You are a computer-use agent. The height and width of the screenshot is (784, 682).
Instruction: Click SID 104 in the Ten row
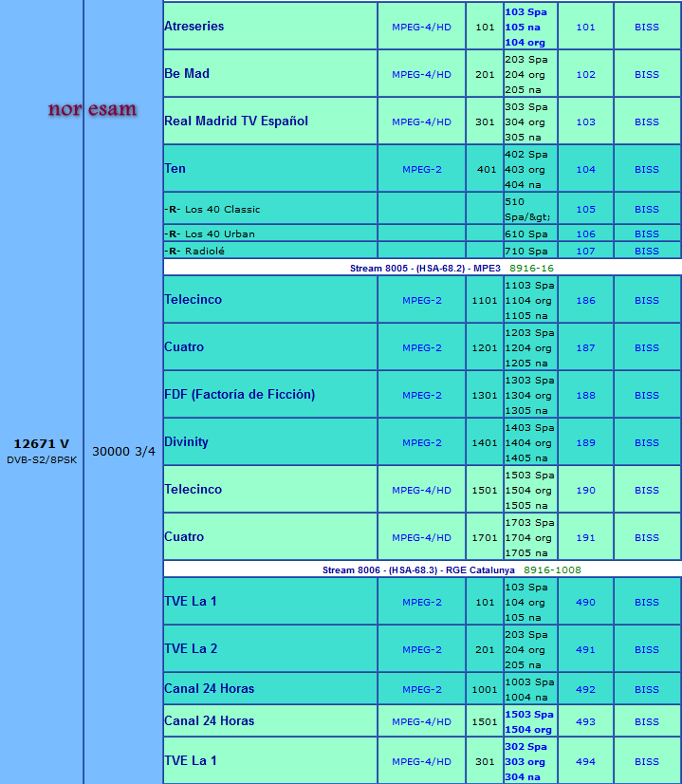(585, 170)
